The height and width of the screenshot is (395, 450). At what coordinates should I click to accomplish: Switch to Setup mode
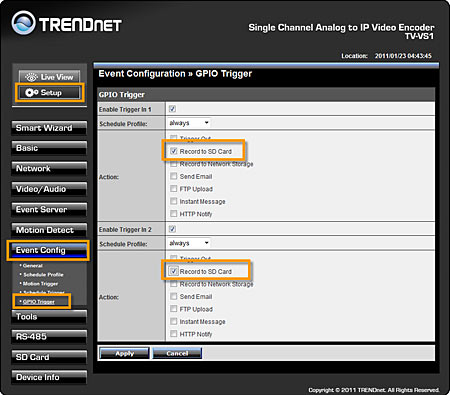[x=49, y=92]
